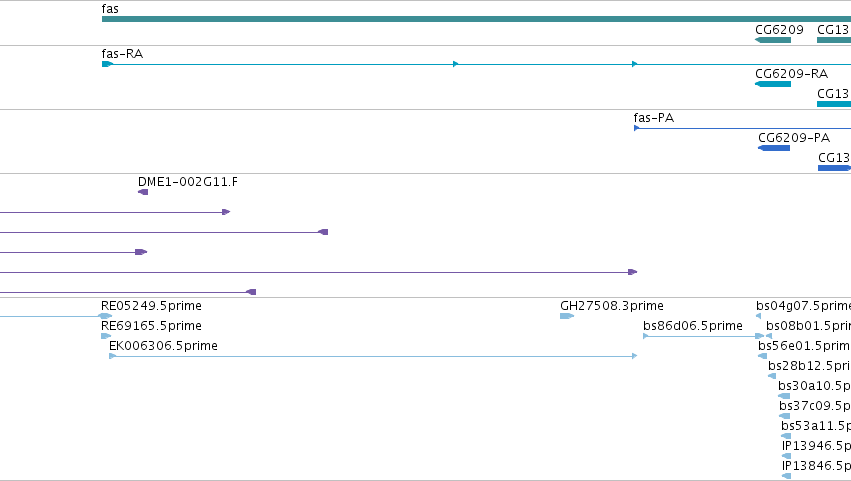Select the EK006306.5prime spliced alignment line
This screenshot has width=851, height=481.
[373, 356]
